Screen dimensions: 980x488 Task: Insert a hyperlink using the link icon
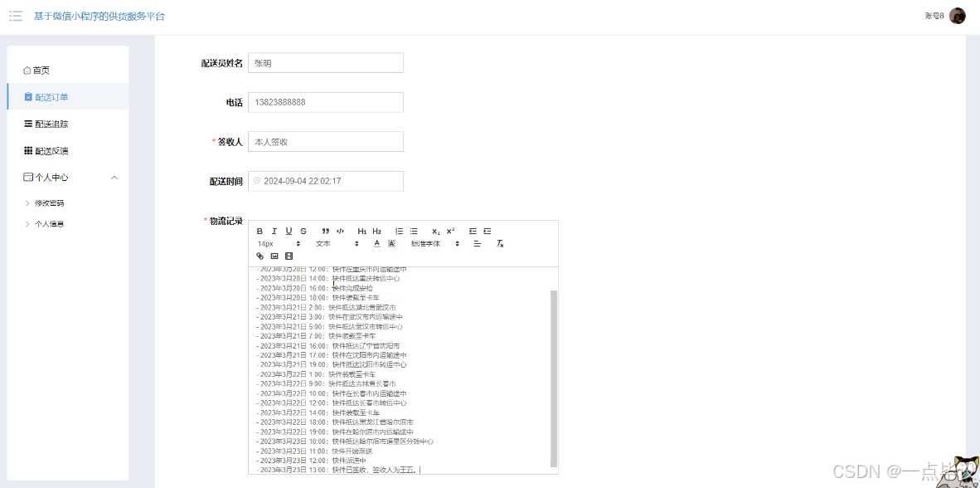(x=260, y=256)
